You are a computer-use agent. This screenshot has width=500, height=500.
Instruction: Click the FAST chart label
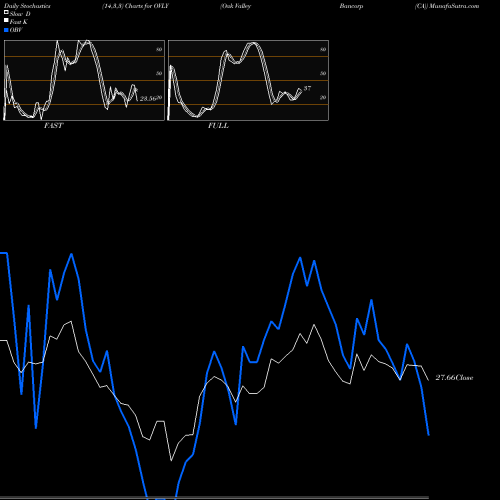[x=54, y=126]
